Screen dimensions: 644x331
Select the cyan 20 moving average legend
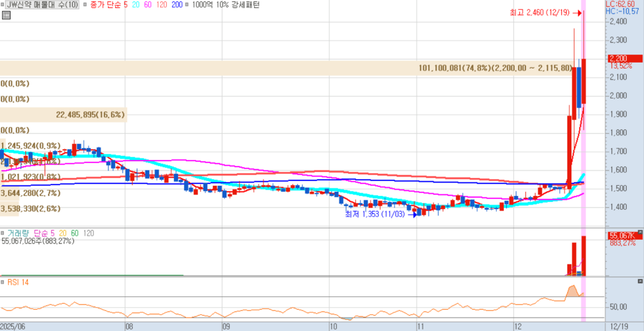point(136,5)
